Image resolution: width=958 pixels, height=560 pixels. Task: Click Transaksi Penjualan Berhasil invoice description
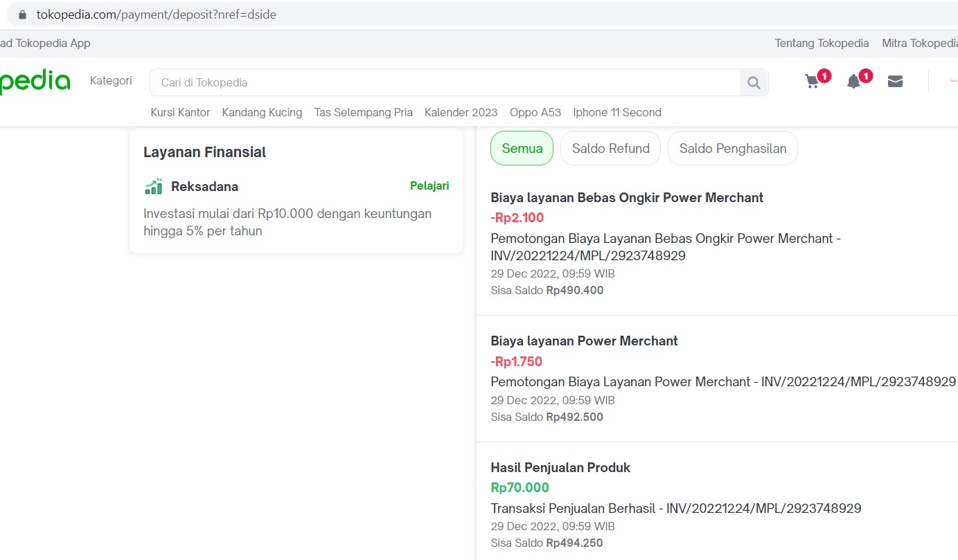click(676, 508)
